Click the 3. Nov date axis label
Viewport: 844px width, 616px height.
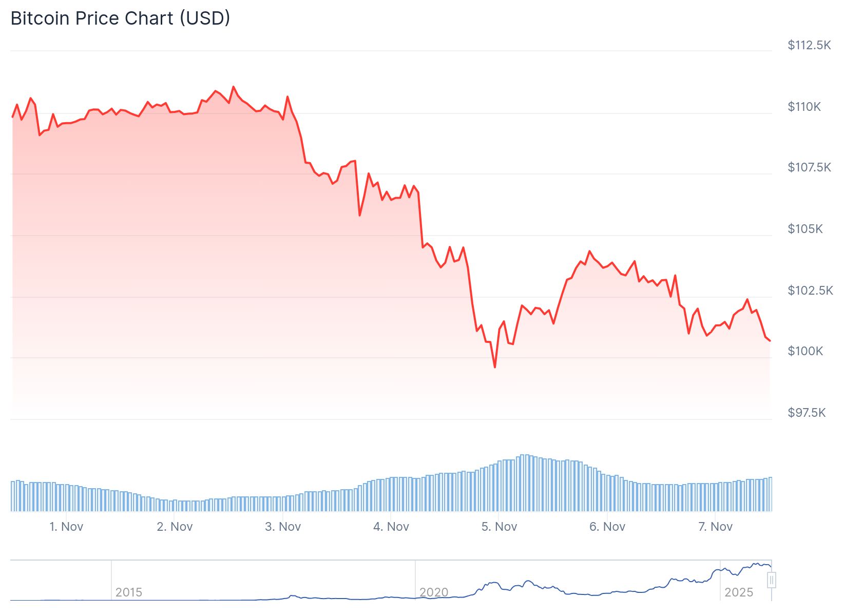283,527
